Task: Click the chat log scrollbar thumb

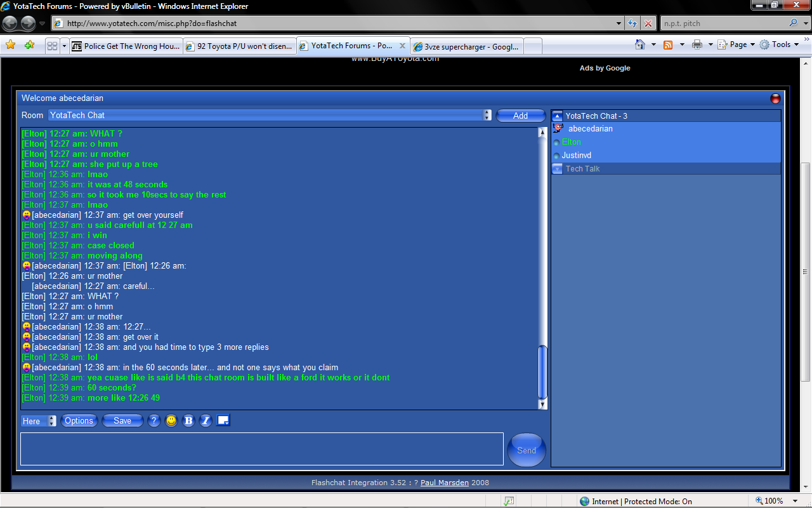Action: (542, 372)
